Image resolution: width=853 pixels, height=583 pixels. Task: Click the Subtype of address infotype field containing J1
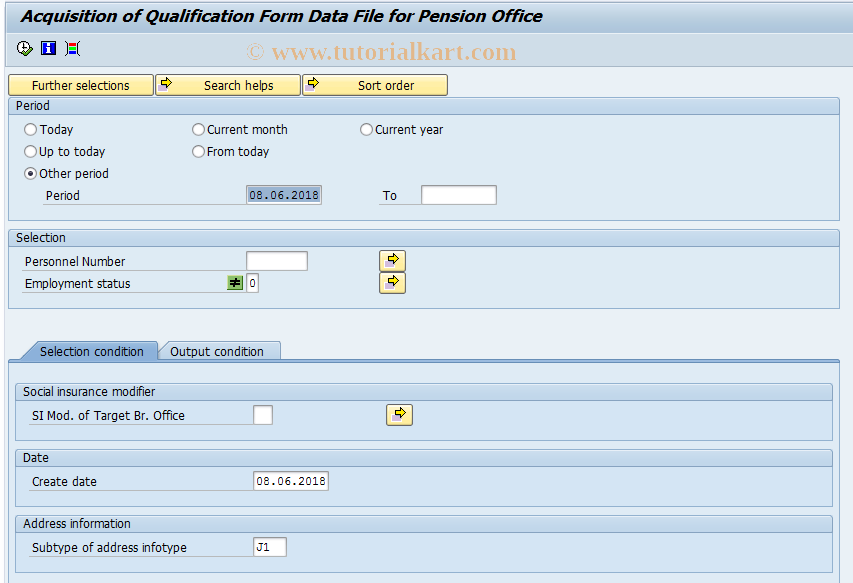[270, 546]
